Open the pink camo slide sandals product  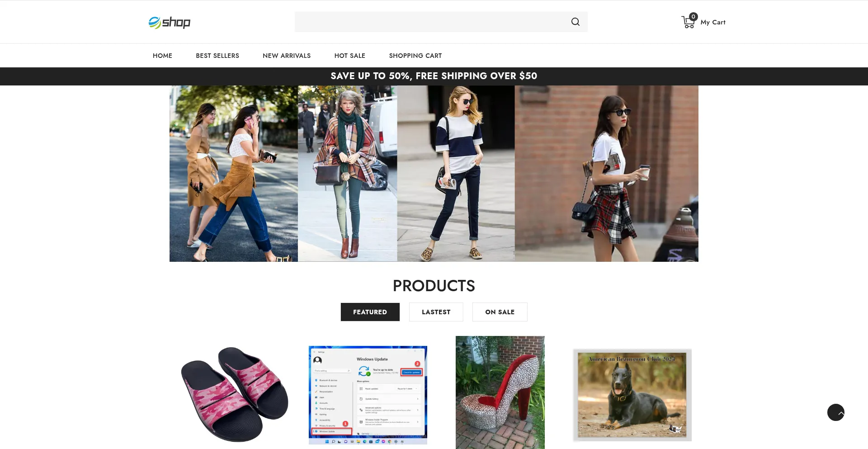[235, 393]
